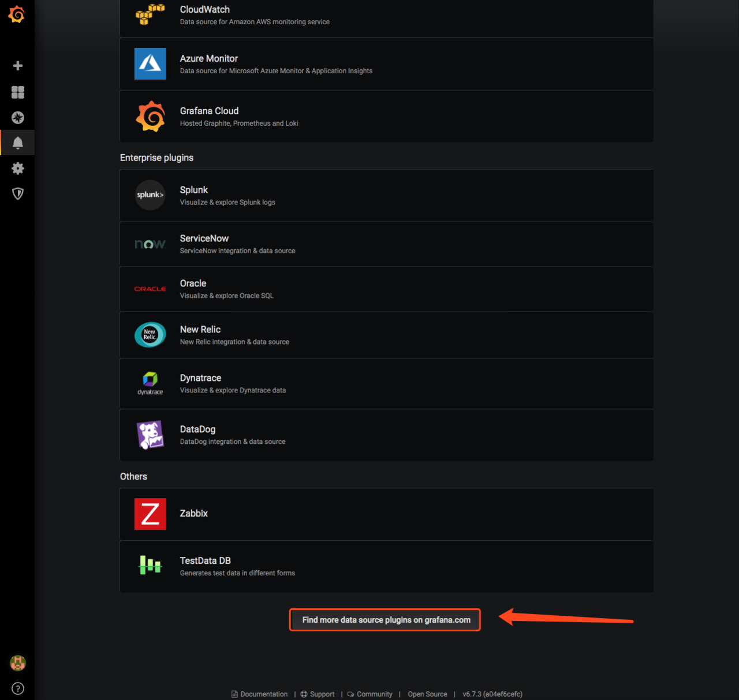The width and height of the screenshot is (739, 700).
Task: Click 'Hosted Graphite, Prometheus and Loki' description
Action: [239, 123]
